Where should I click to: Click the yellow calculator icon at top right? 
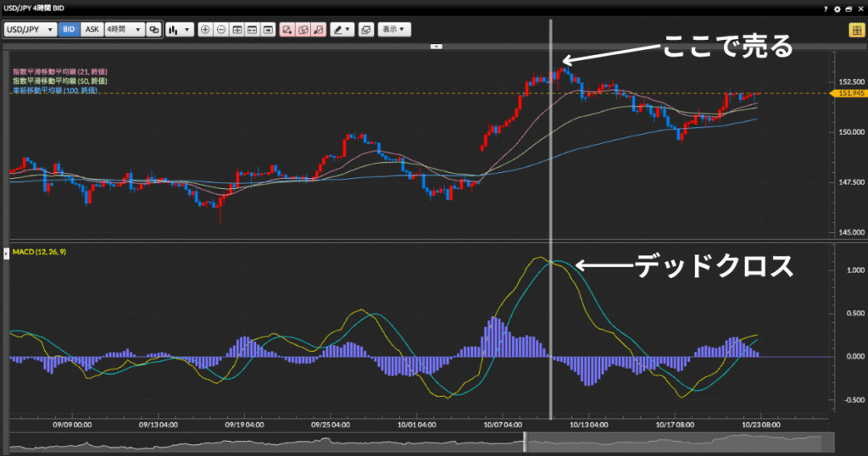(856, 29)
